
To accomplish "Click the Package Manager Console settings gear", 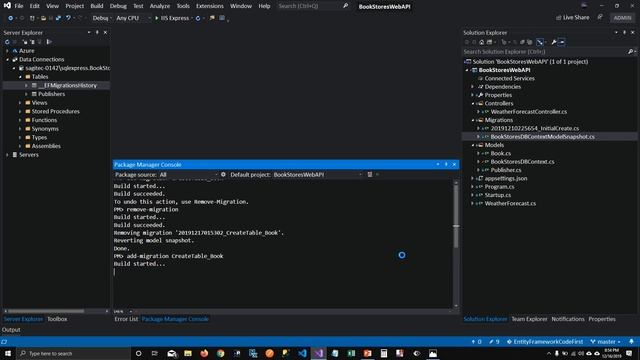I will 223,174.
